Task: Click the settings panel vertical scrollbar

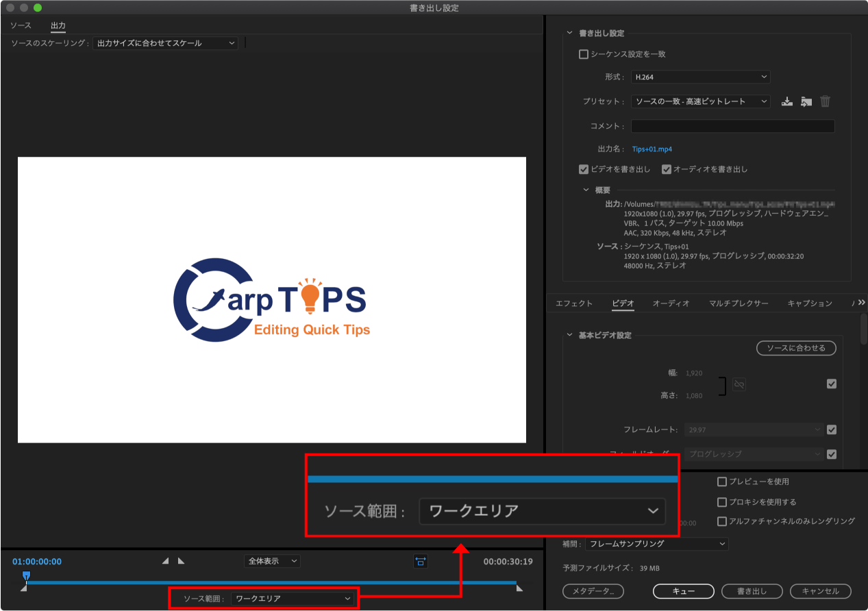Action: [x=864, y=329]
